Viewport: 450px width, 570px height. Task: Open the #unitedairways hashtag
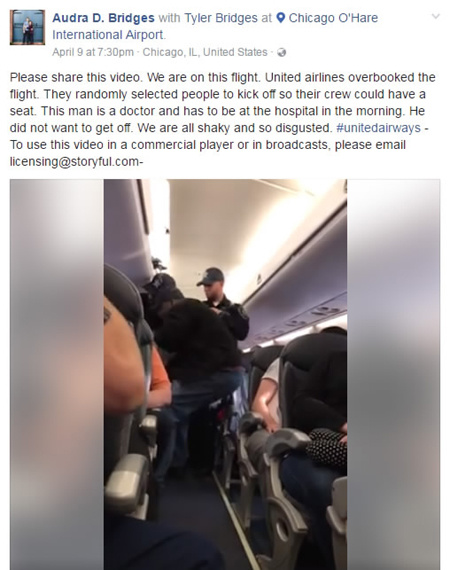(x=378, y=128)
